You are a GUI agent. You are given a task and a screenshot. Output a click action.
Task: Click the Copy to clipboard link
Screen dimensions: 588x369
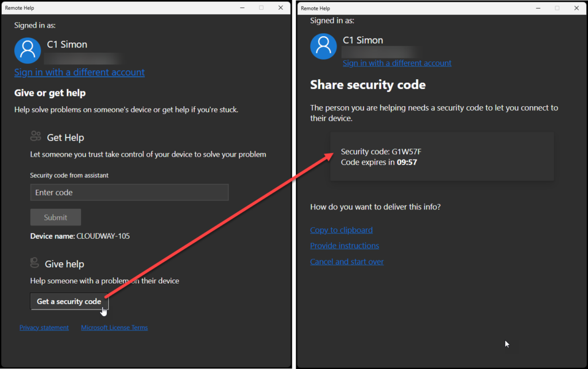tap(341, 230)
